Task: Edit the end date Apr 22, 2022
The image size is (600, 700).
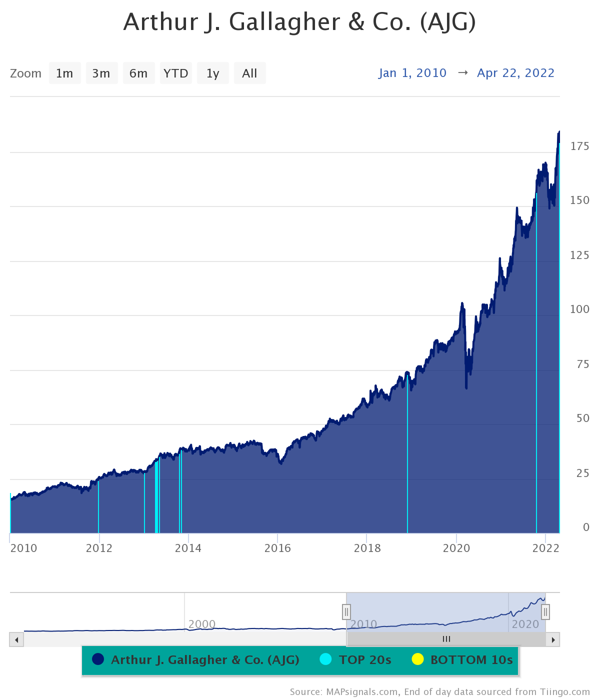Action: point(516,73)
